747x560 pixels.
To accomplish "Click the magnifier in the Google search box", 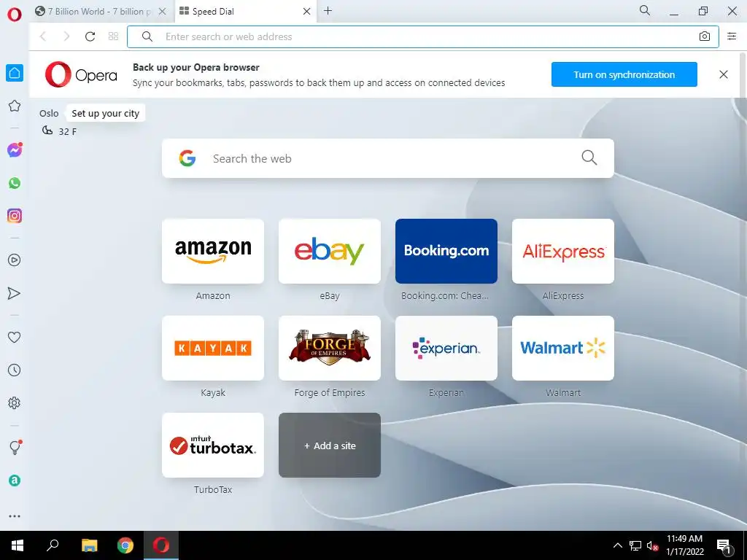I will tap(589, 157).
